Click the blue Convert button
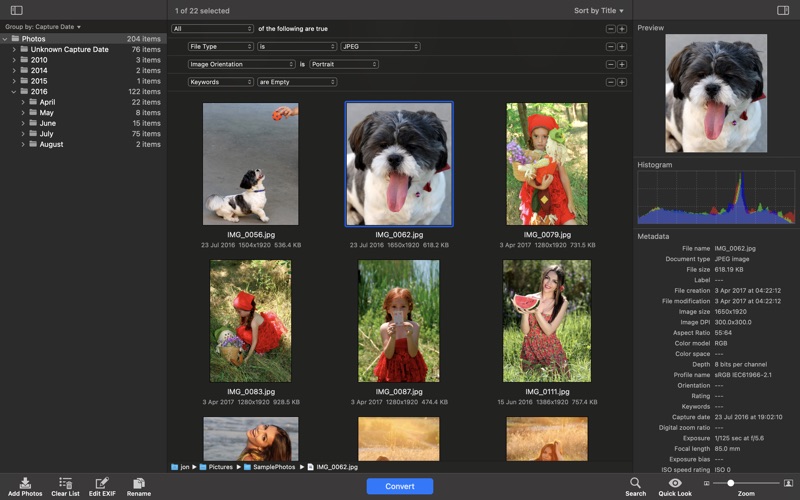800x500 pixels. click(399, 486)
